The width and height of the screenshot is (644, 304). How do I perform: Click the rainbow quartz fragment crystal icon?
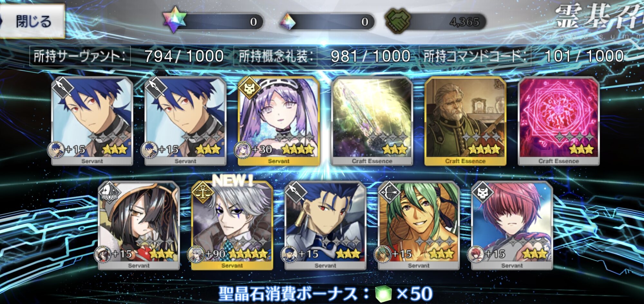[288, 22]
